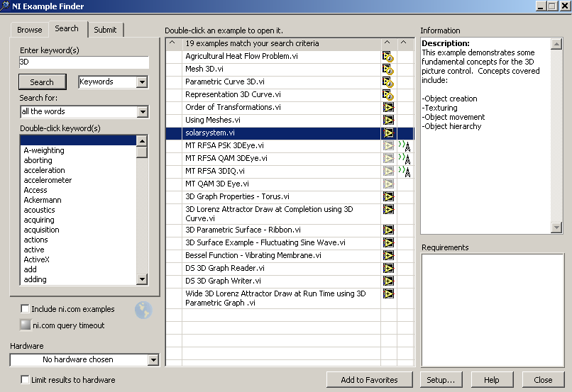Image resolution: width=572 pixels, height=392 pixels.
Task: Click keyword list scroll down arrow
Action: (x=142, y=279)
